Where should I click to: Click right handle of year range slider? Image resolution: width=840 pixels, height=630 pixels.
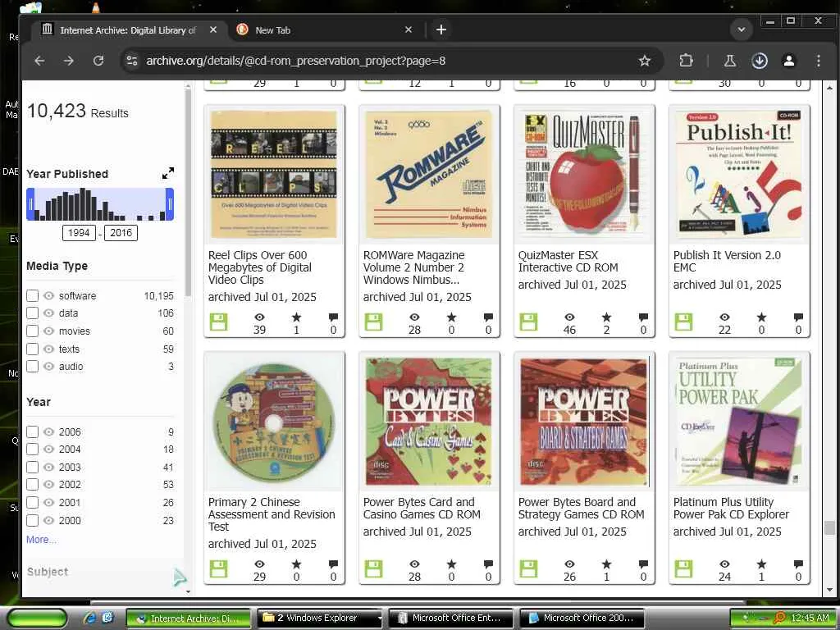coord(170,204)
